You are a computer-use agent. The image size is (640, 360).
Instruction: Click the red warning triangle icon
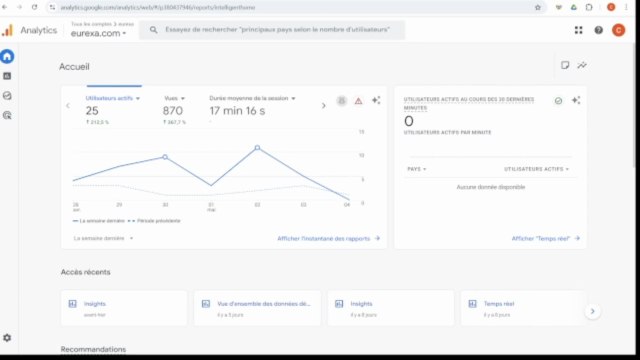click(x=358, y=101)
